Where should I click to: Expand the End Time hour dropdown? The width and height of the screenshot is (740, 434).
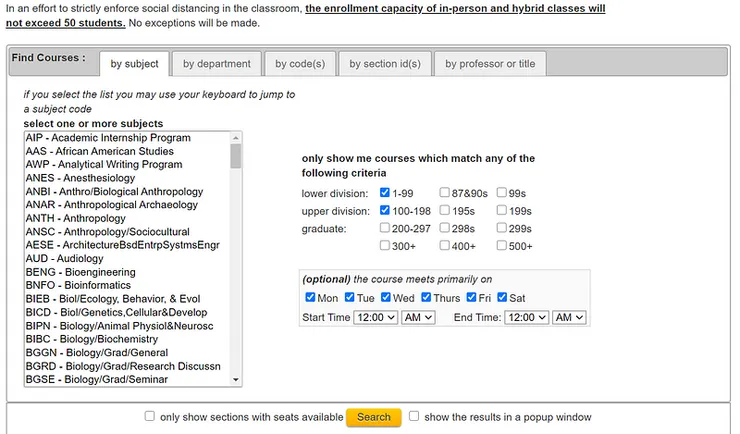click(527, 317)
